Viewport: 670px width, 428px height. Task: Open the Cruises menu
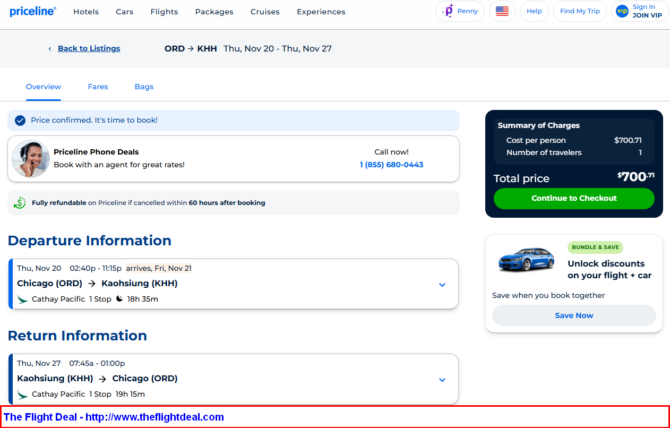265,12
